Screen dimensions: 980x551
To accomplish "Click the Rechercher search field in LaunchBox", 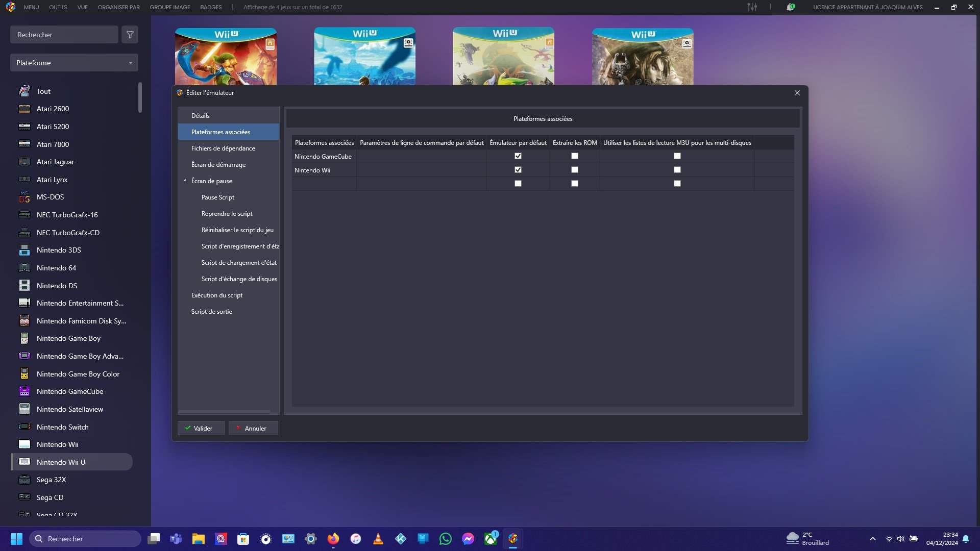I will click(x=64, y=35).
